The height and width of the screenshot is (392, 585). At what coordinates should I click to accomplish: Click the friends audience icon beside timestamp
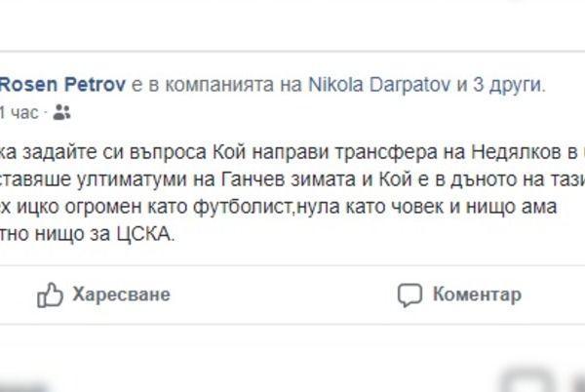click(61, 112)
